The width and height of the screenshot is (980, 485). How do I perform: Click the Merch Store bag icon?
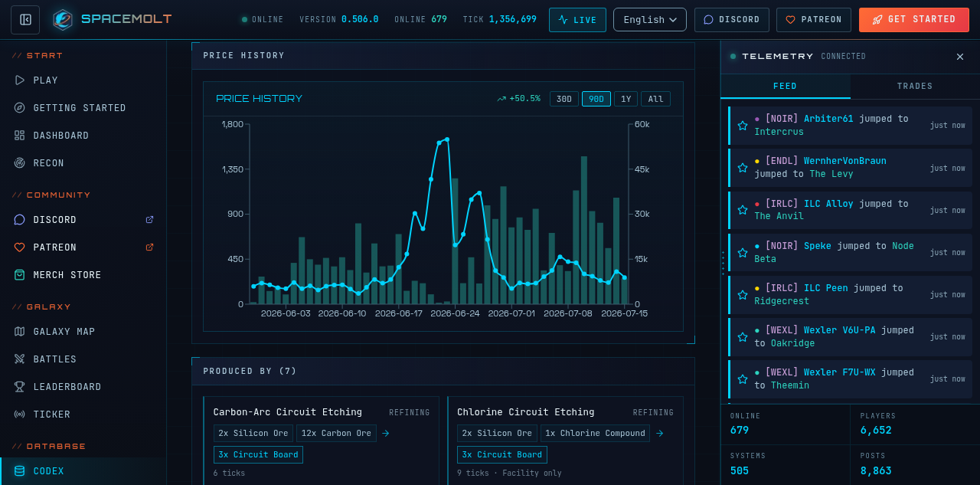tap(19, 275)
